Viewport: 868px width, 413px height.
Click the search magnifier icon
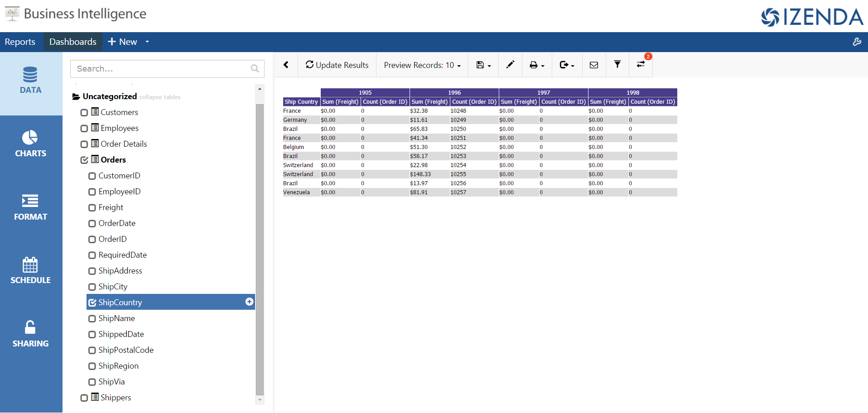(255, 68)
